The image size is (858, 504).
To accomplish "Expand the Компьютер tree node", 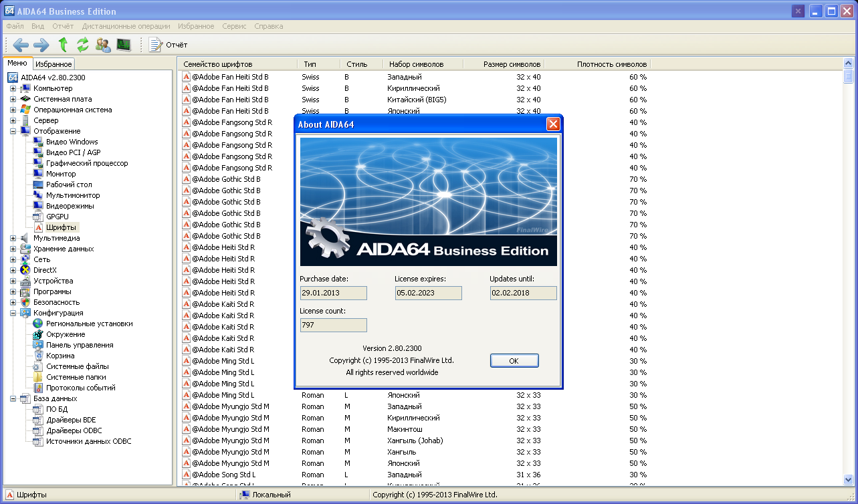I will [x=13, y=88].
